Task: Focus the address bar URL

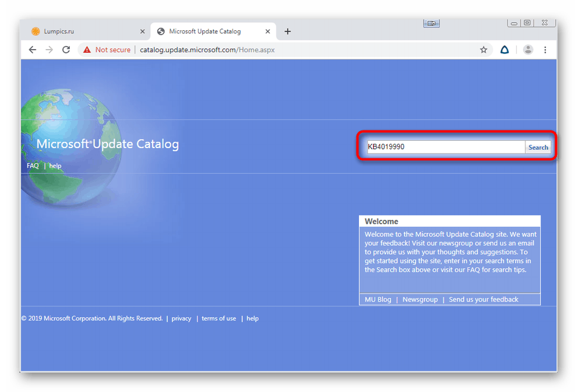Action: coord(207,50)
